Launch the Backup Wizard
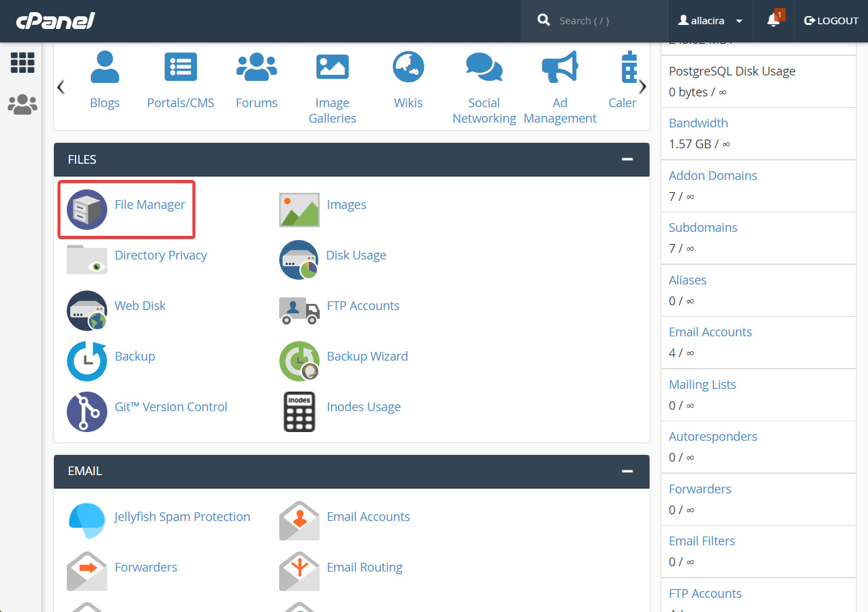The height and width of the screenshot is (612, 868). tap(367, 356)
